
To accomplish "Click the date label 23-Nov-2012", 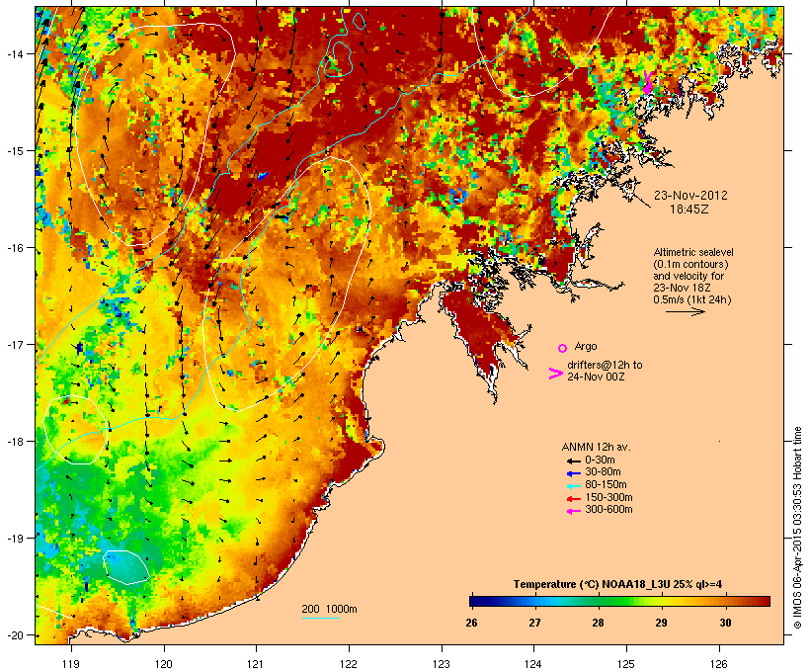I will point(690,196).
